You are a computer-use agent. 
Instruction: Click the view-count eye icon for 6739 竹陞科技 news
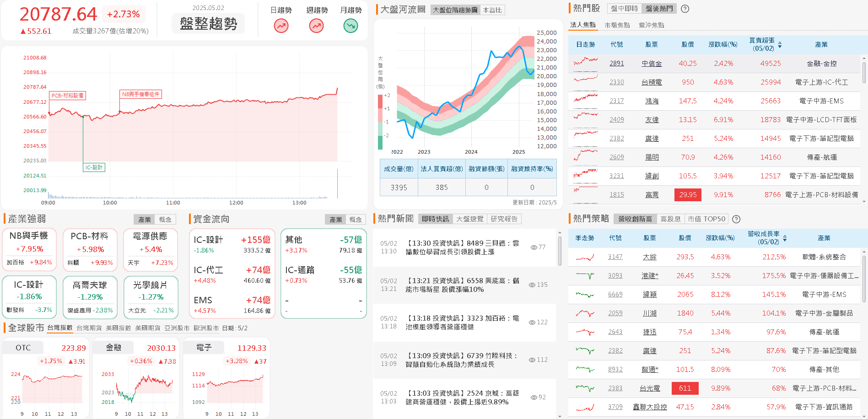[532, 360]
